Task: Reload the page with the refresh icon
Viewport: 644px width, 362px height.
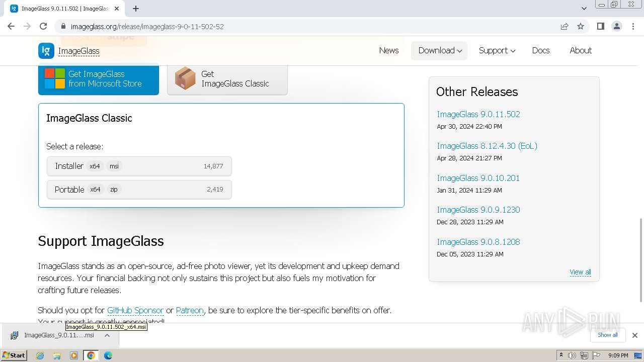Action: click(43, 26)
